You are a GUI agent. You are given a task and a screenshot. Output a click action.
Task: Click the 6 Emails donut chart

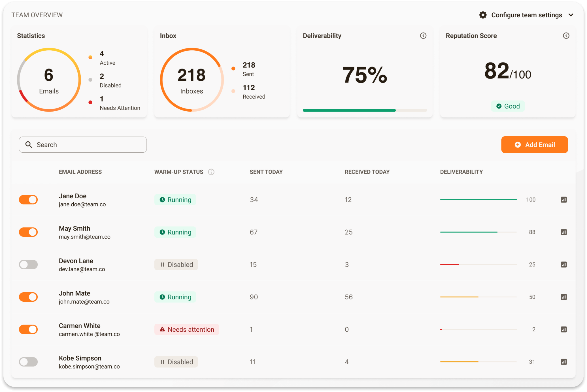(49, 80)
